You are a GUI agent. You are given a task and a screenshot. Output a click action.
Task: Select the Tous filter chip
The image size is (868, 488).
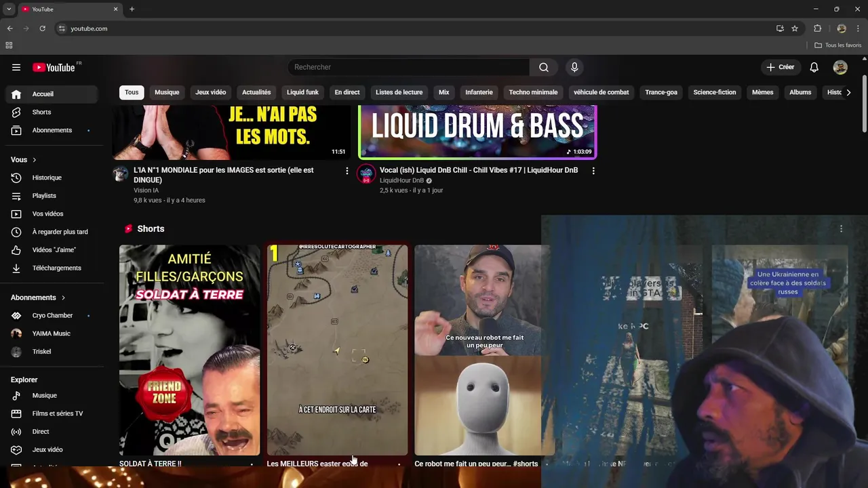pos(132,92)
